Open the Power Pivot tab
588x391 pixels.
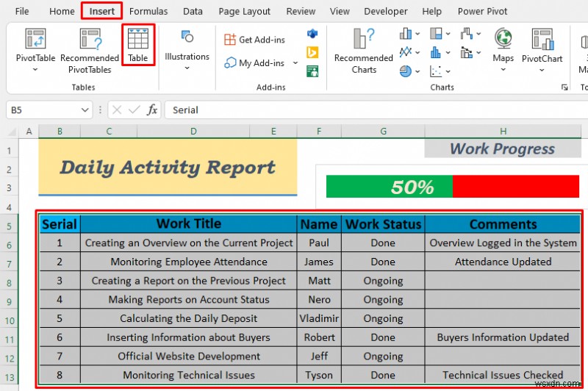[482, 11]
